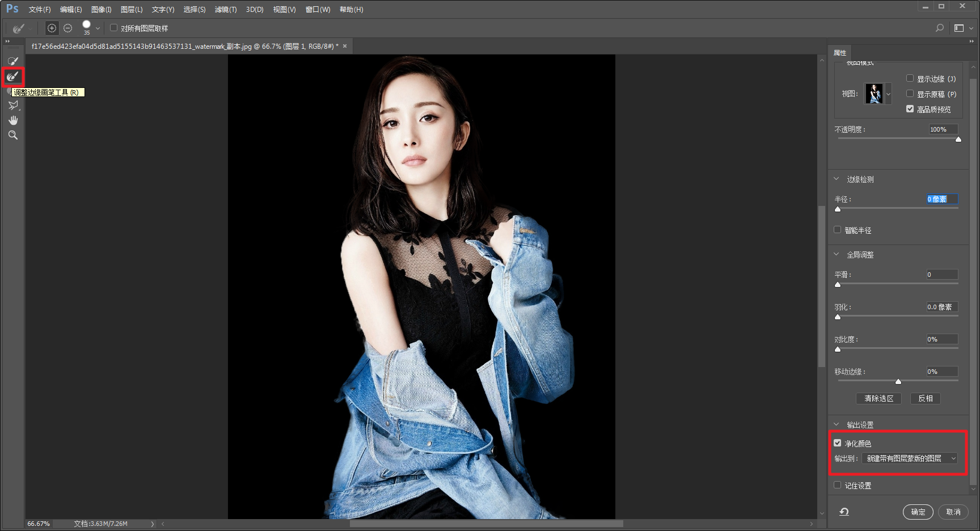
Task: Open 输出到 dropdown 新建带有图层蒙版的图层
Action: tap(910, 458)
